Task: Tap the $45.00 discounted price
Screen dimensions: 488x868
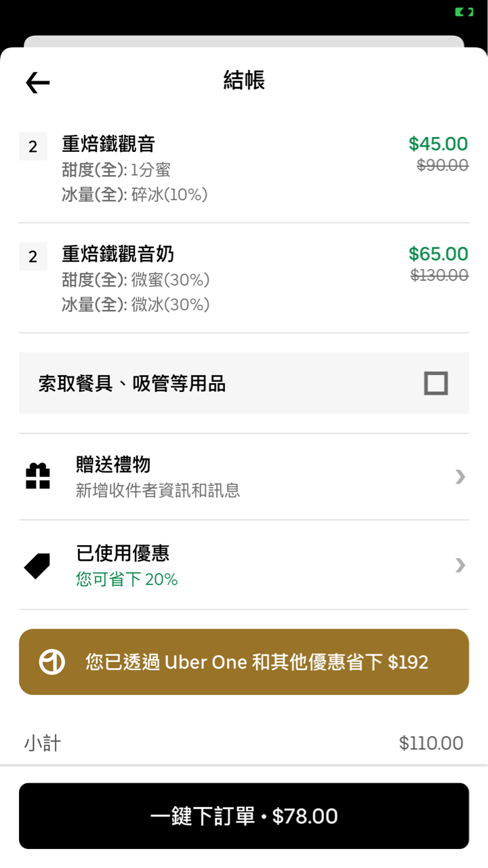Action: [x=438, y=144]
